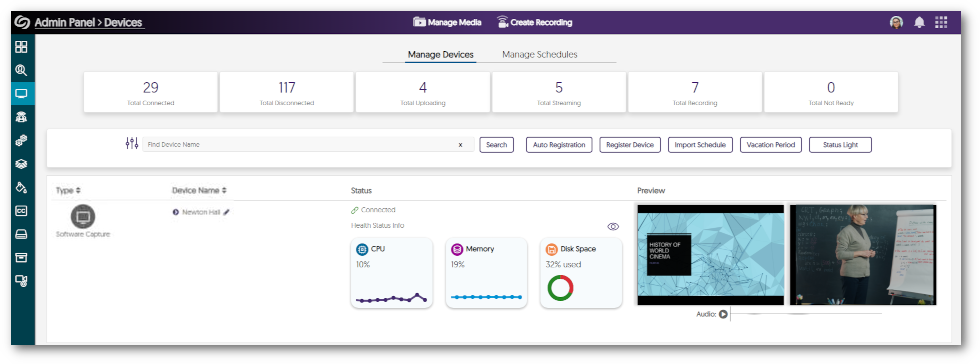Open the History of World Cinema preview
This screenshot has height=364, width=980.
[x=711, y=255]
